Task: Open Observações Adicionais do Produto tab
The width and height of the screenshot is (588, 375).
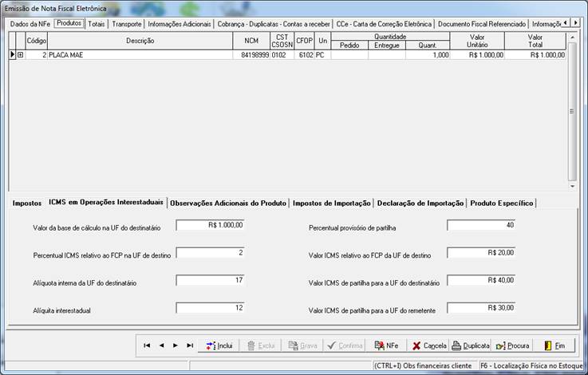Action: tap(228, 203)
